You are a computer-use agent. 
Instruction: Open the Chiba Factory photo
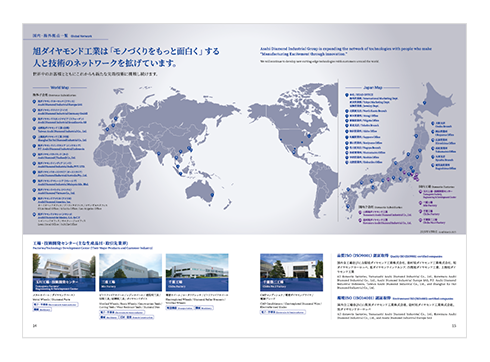[197, 272]
